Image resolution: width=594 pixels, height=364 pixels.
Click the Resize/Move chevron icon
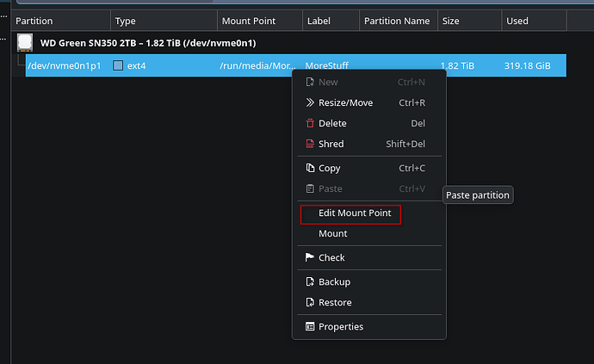pyautogui.click(x=310, y=102)
